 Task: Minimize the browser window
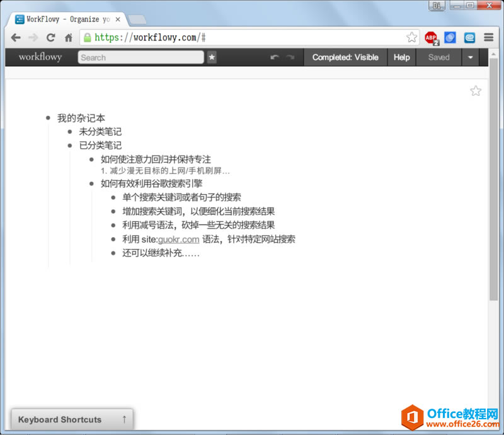pyautogui.click(x=457, y=6)
